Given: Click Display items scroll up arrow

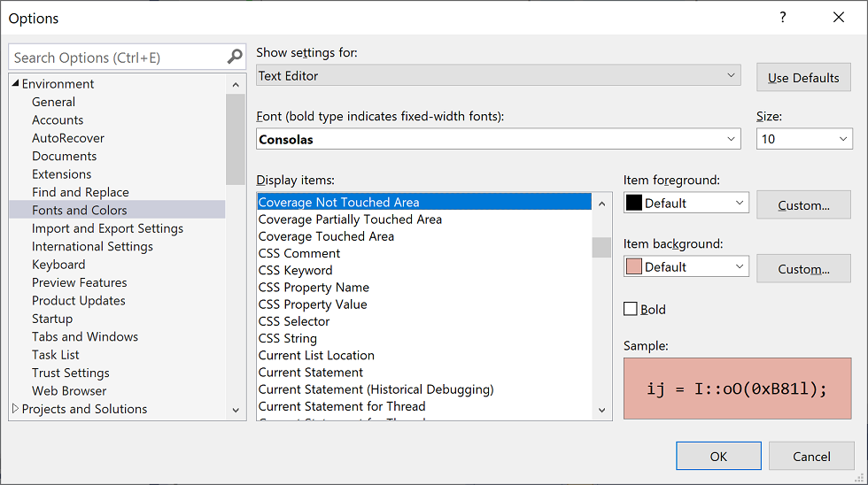Looking at the screenshot, I should point(601,204).
